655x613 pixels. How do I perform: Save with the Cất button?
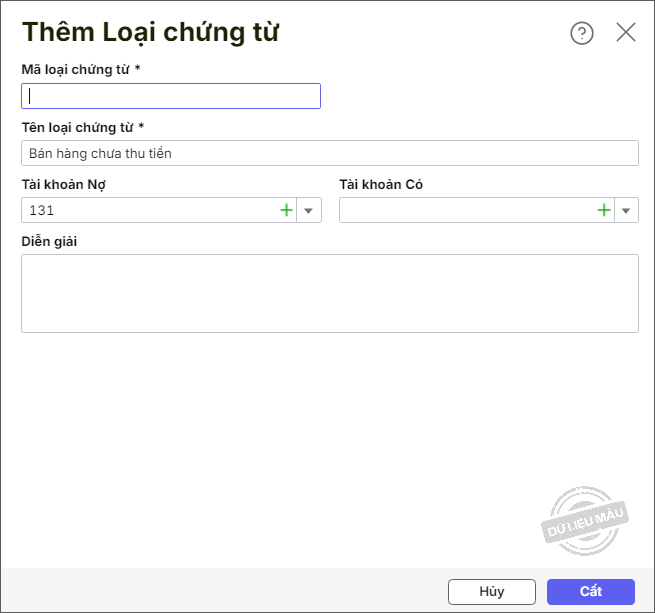pyautogui.click(x=590, y=591)
